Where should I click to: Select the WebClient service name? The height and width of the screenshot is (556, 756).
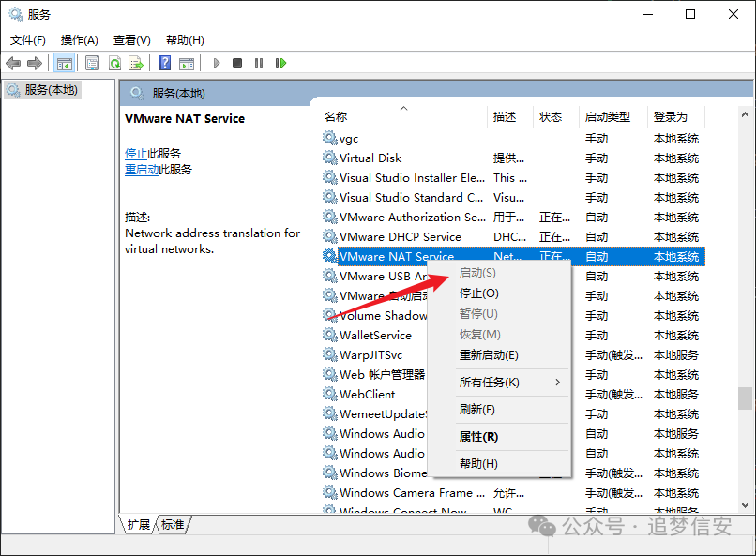point(367,394)
